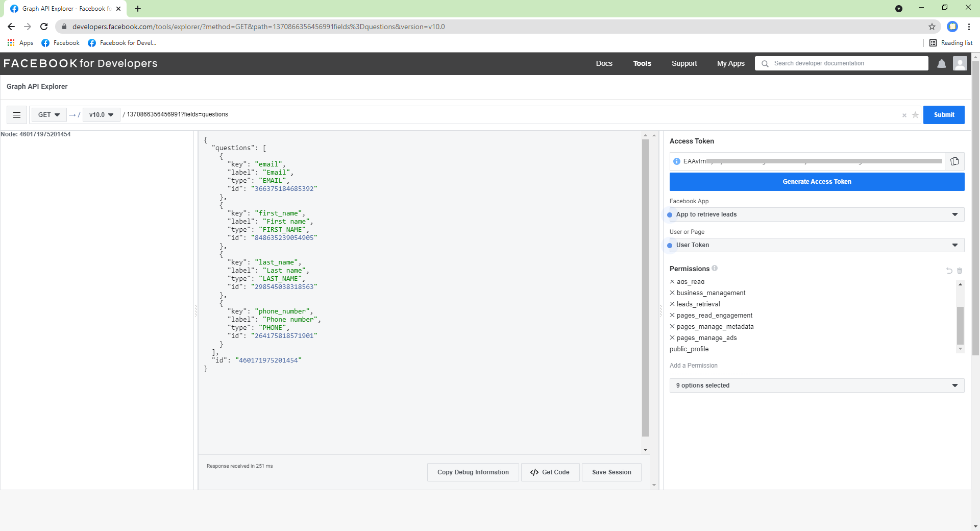This screenshot has height=531, width=980.
Task: Remove the leads_retrieval permission
Action: click(x=672, y=304)
